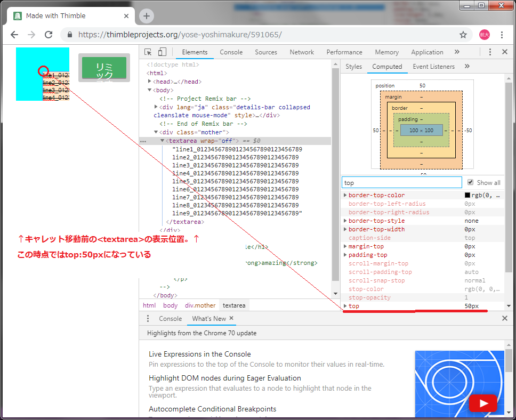Screen dimensions: 516x420
Task: Switch to the Network panel tab
Action: tap(302, 52)
